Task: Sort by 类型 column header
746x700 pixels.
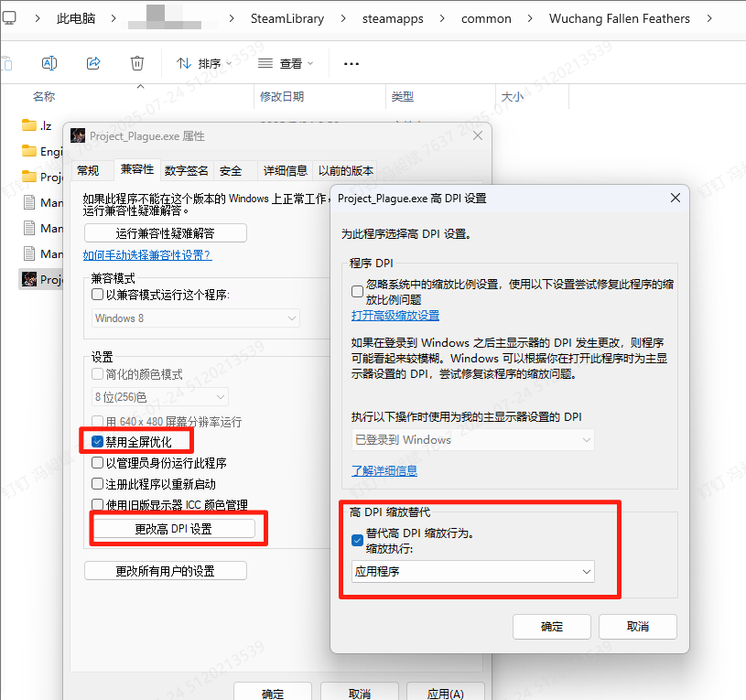Action: click(x=403, y=96)
